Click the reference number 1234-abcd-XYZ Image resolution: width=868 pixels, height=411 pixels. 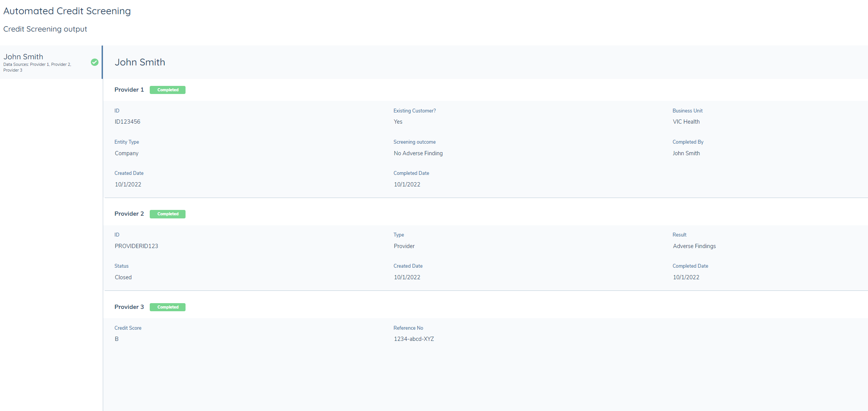coord(414,339)
